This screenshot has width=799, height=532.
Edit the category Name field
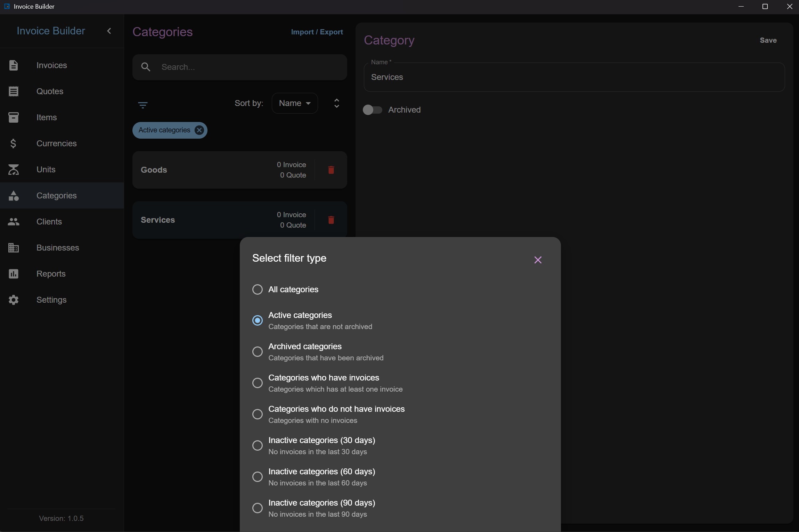tap(574, 77)
